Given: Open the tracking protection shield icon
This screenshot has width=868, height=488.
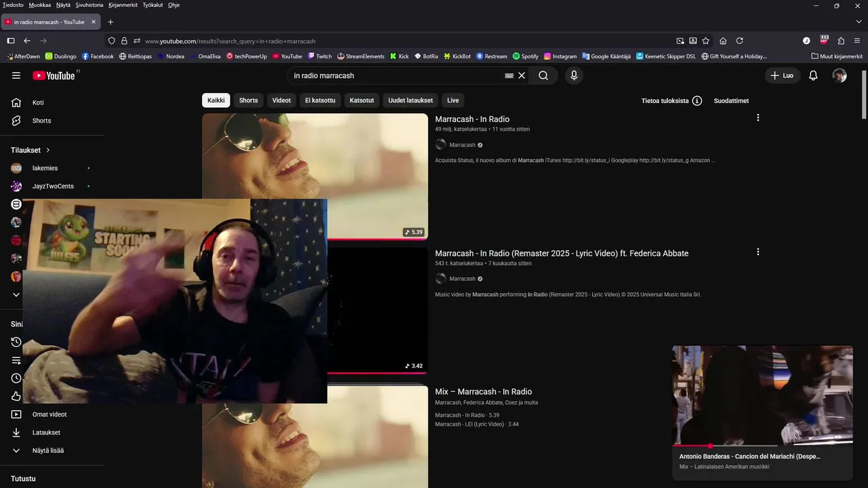Looking at the screenshot, I should (x=112, y=41).
